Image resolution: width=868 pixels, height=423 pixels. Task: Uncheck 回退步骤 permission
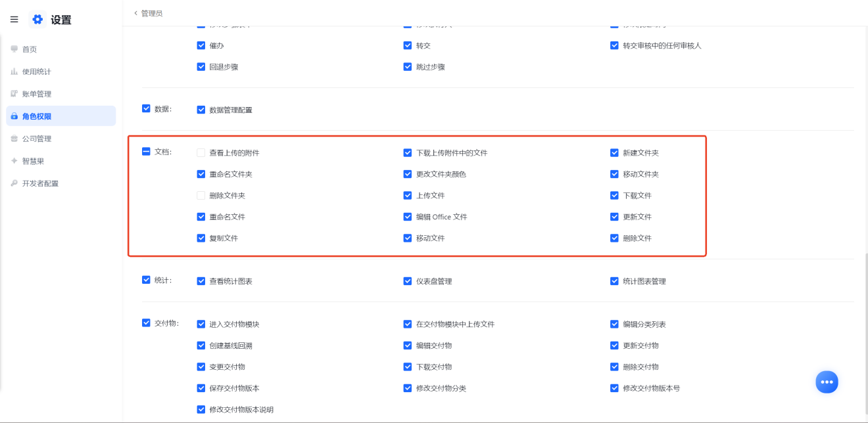pos(201,66)
